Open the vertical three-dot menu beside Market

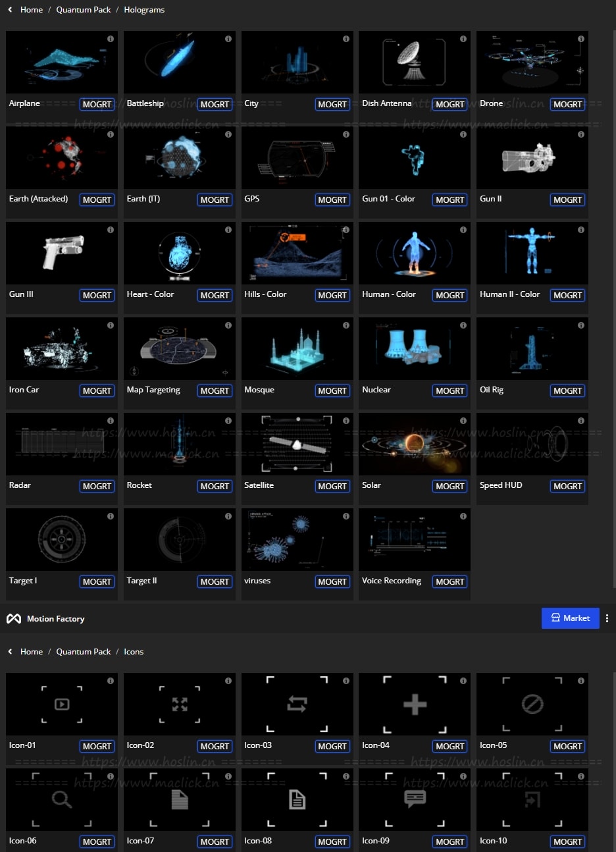pos(607,618)
